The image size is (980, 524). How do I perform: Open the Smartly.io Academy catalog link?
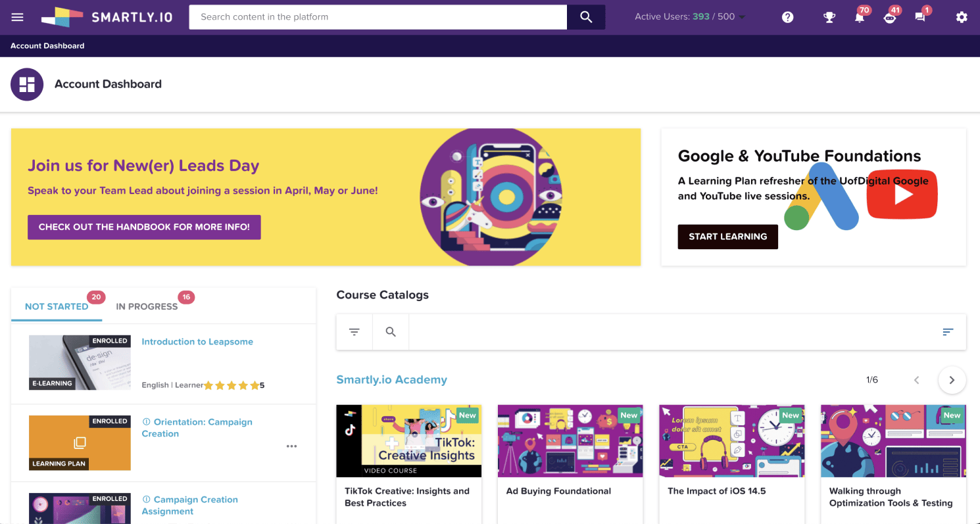(x=391, y=380)
